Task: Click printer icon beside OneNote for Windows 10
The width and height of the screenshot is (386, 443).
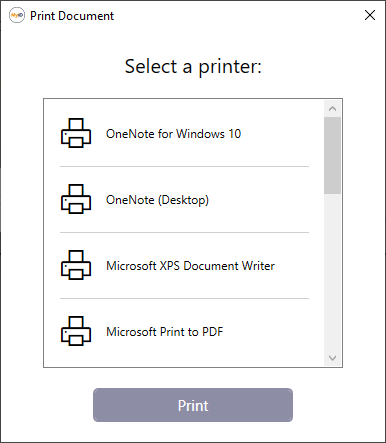Action: pos(76,133)
